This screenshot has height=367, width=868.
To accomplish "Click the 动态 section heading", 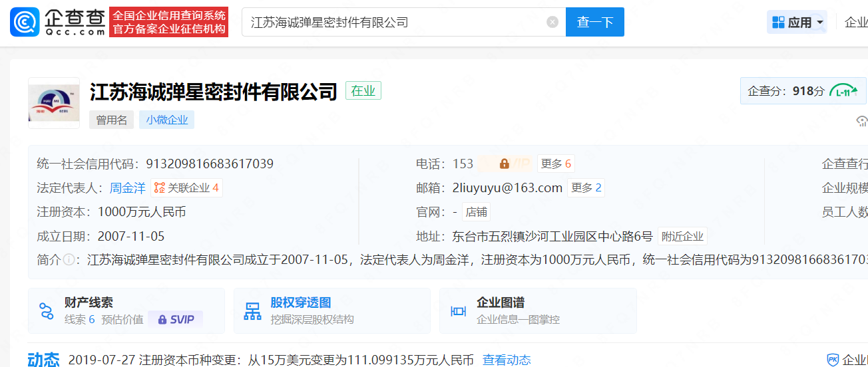I will point(43,360).
